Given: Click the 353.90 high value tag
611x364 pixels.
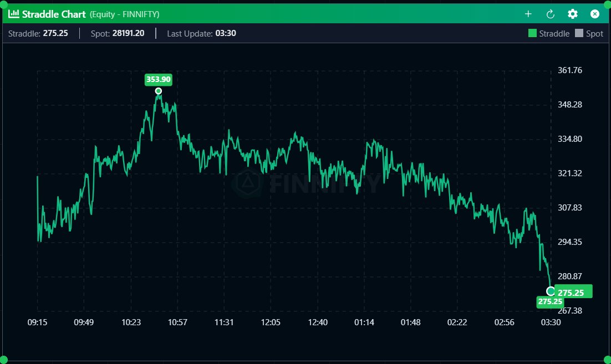Looking at the screenshot, I should point(158,79).
